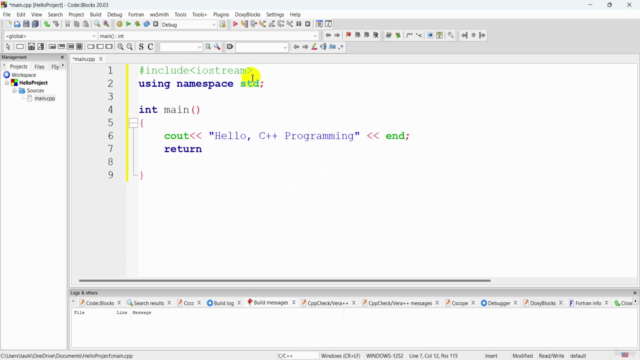Click the New file icon
Screen dimensions: 640x360
tap(9, 24)
